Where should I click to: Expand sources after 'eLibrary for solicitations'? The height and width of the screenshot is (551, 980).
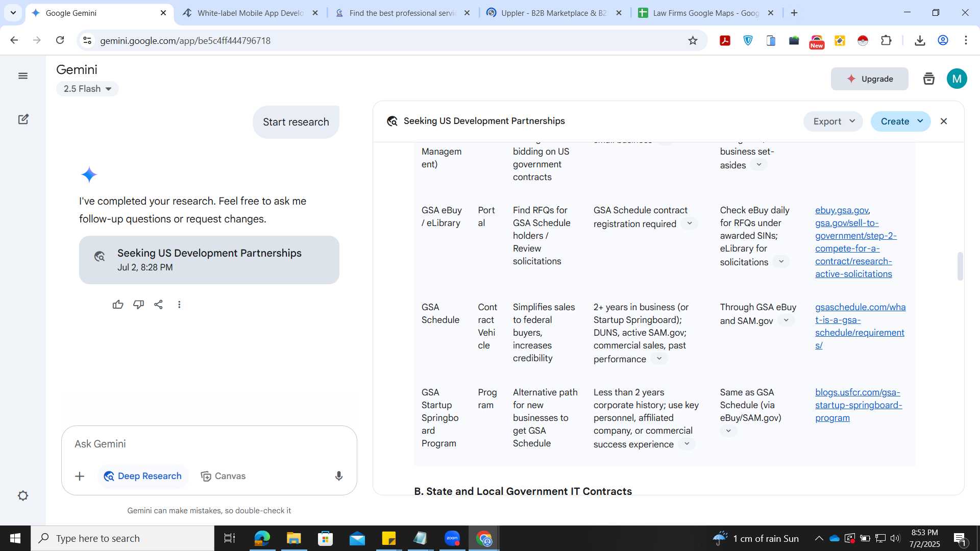[781, 262]
